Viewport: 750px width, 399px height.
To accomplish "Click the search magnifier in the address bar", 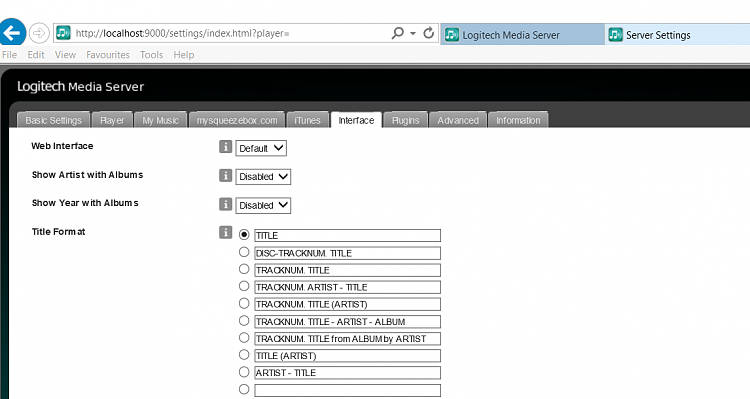I will point(397,33).
